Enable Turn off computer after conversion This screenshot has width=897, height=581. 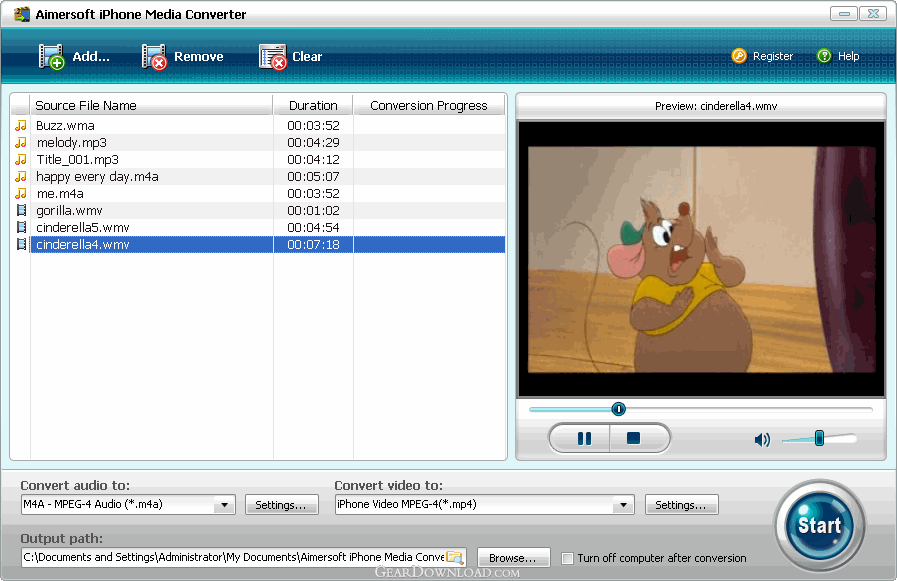click(x=567, y=558)
